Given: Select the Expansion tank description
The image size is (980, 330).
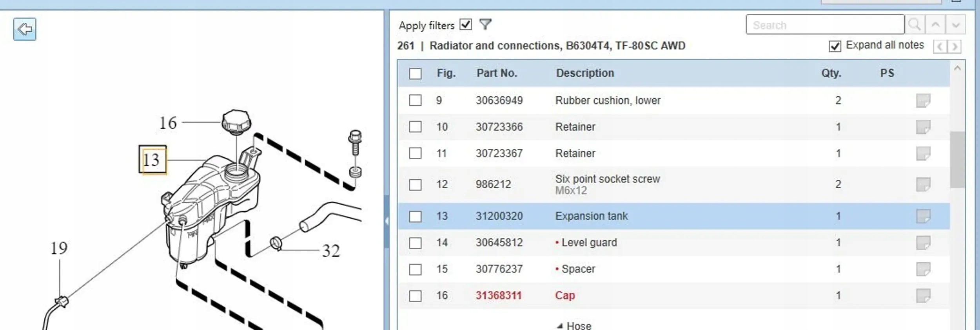Looking at the screenshot, I should pos(592,216).
